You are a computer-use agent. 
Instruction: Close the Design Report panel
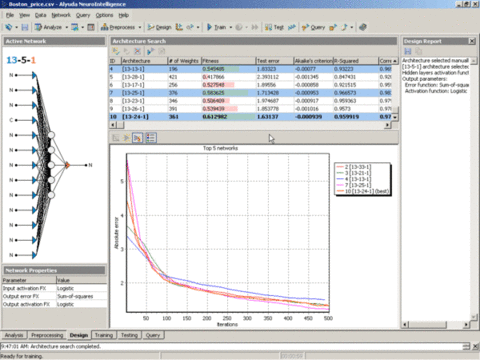472,41
